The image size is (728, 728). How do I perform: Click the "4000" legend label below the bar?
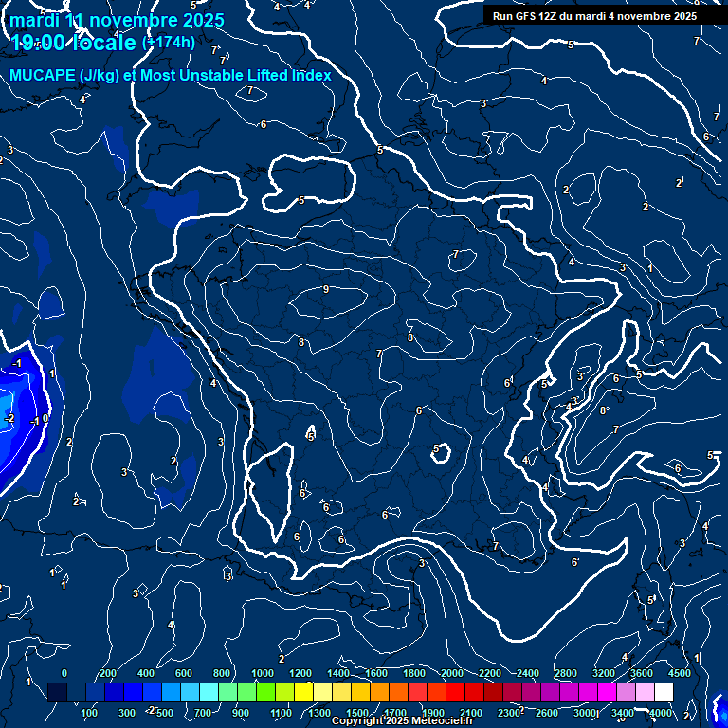[660, 713]
